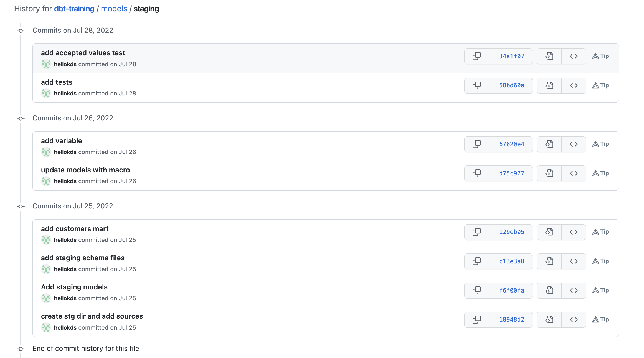Image resolution: width=644 pixels, height=358 pixels.
Task: Copy SHA of the 'add tests' commit
Action: pyautogui.click(x=477, y=85)
